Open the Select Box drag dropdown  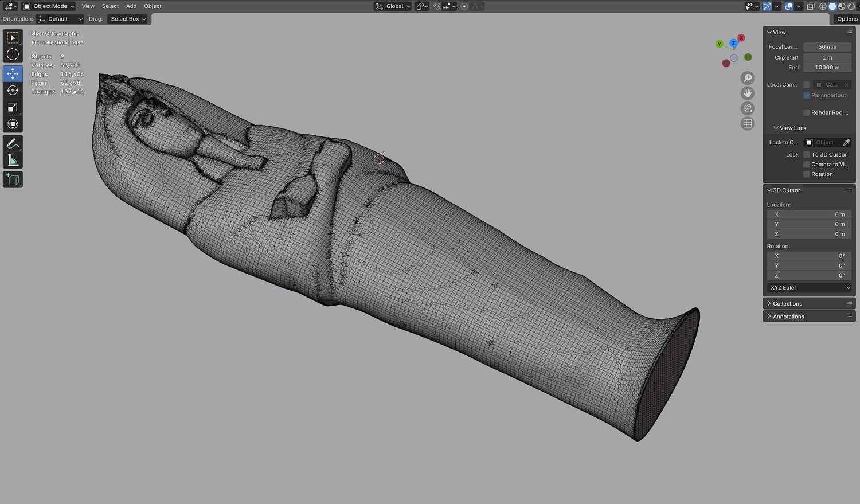coord(128,19)
